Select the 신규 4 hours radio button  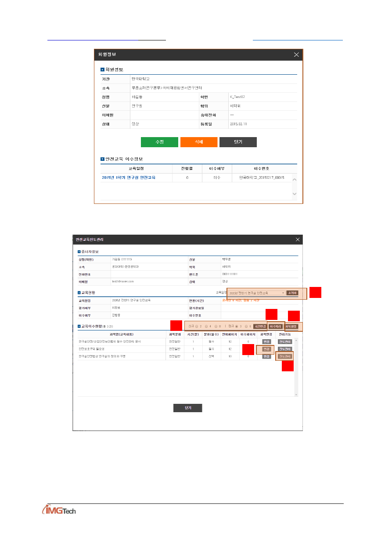(206, 326)
